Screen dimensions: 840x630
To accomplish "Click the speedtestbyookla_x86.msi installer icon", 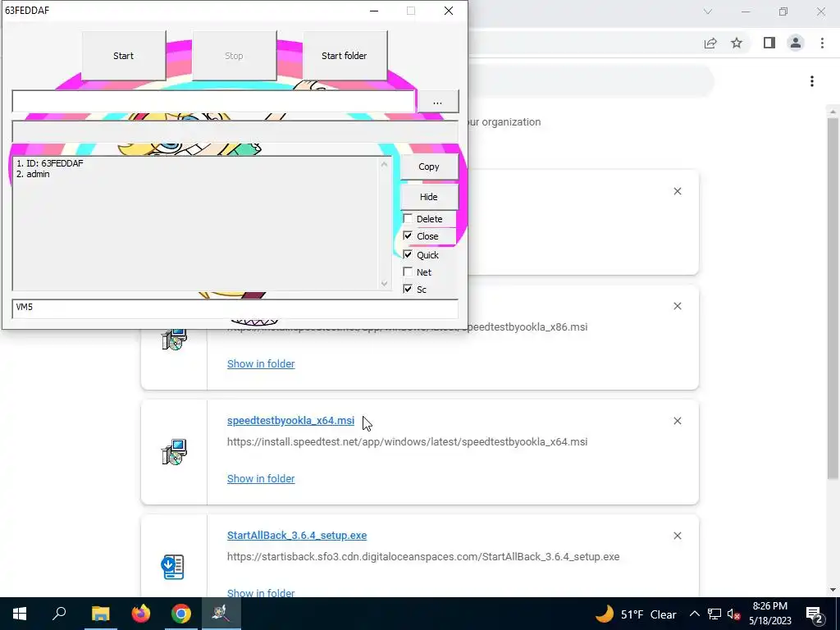I will point(174,339).
